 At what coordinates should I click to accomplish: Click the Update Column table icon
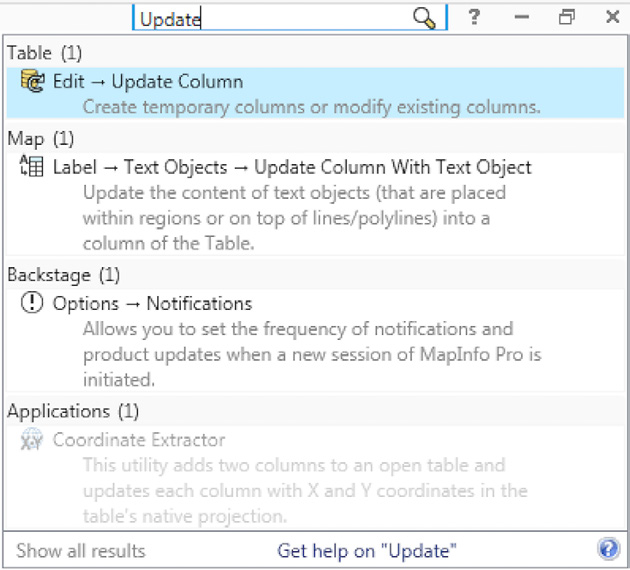32,82
